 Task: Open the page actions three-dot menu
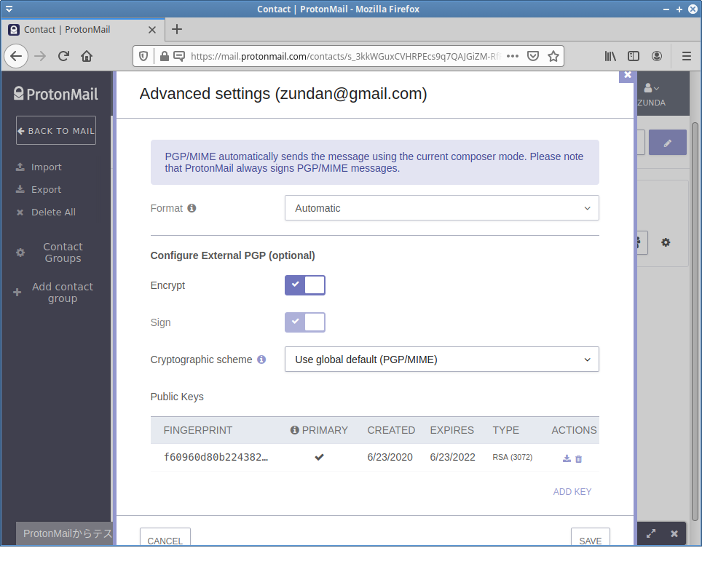click(x=513, y=56)
